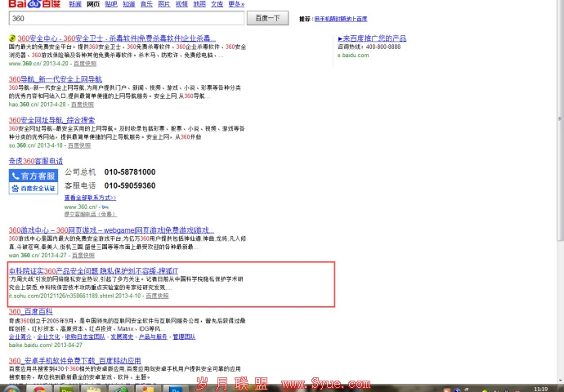Open the 图片 tab
The width and height of the screenshot is (564, 392).
pyautogui.click(x=164, y=4)
